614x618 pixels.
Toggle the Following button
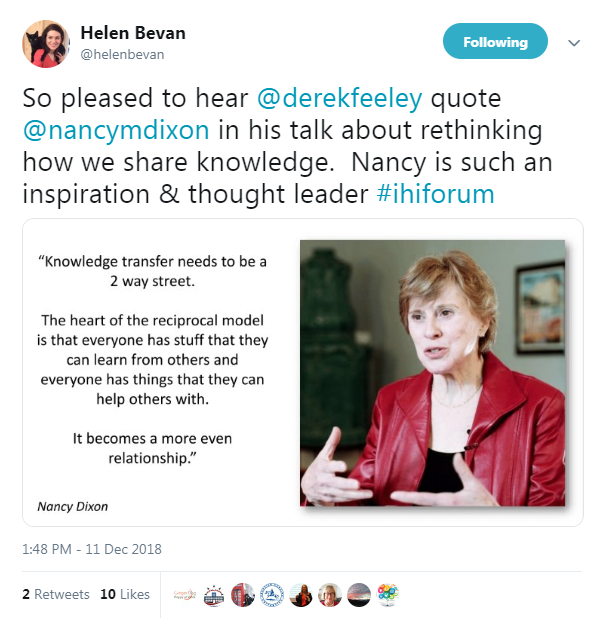click(495, 41)
